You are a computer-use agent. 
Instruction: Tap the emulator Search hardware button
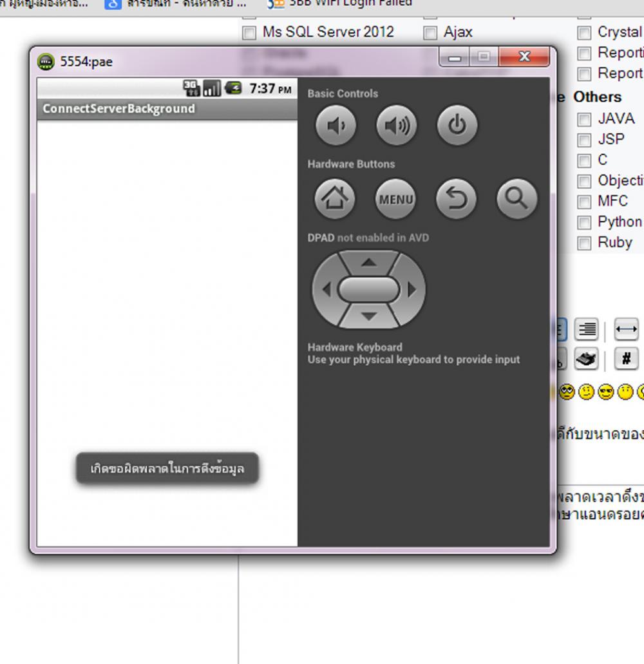(x=517, y=198)
